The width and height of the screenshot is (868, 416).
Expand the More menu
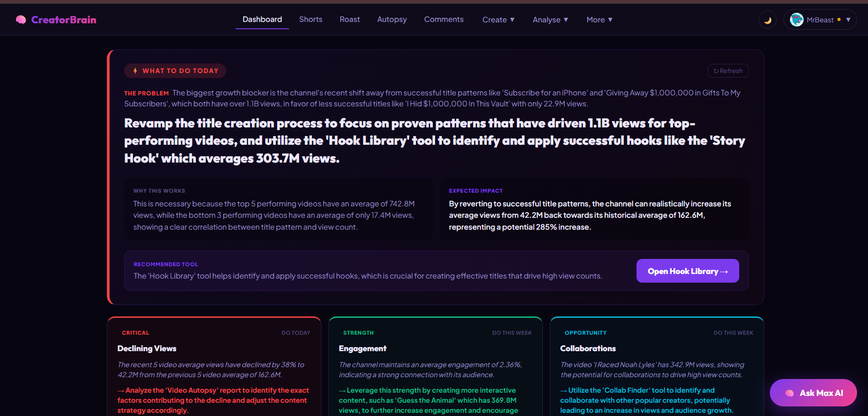(600, 20)
